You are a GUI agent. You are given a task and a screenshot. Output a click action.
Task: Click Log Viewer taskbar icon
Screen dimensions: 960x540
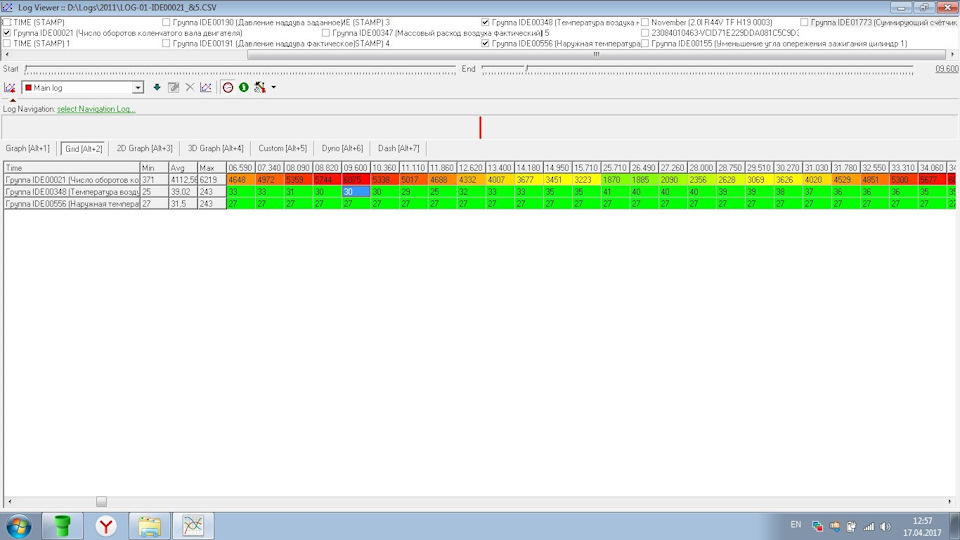[x=193, y=526]
